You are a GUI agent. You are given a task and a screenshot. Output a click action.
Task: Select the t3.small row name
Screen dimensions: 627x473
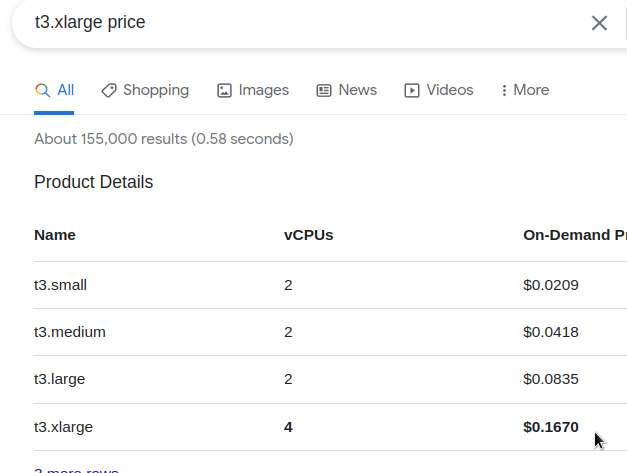tap(60, 285)
